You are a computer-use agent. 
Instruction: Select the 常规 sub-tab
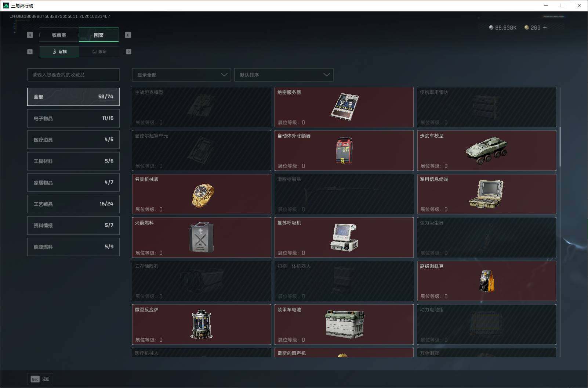[59, 52]
